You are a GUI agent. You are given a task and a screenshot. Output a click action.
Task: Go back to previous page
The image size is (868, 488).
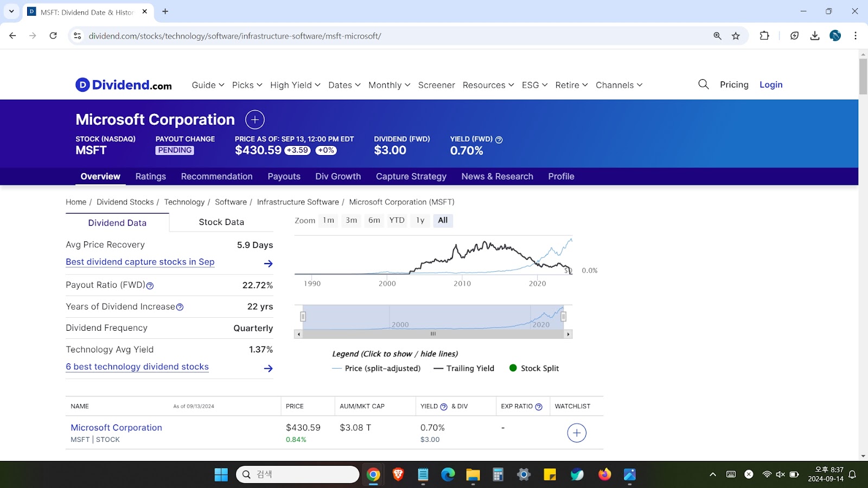click(12, 36)
